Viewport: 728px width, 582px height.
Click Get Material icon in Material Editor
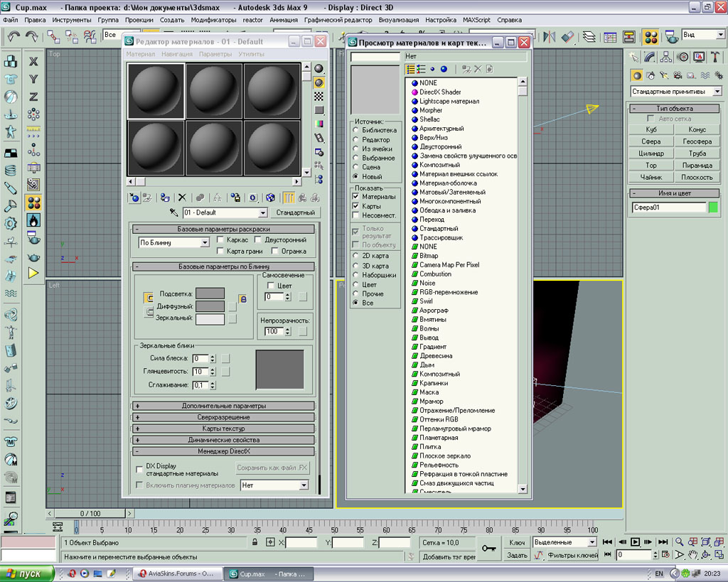tap(134, 198)
